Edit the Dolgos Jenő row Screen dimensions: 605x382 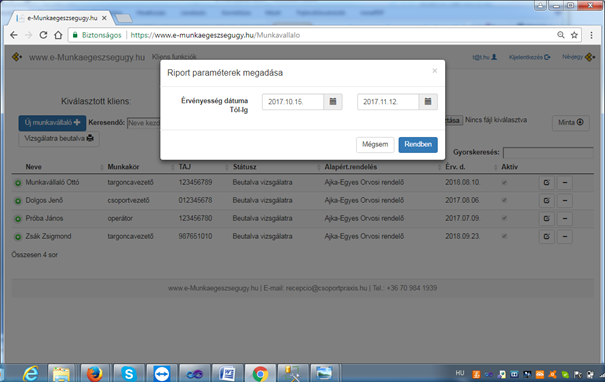point(546,201)
